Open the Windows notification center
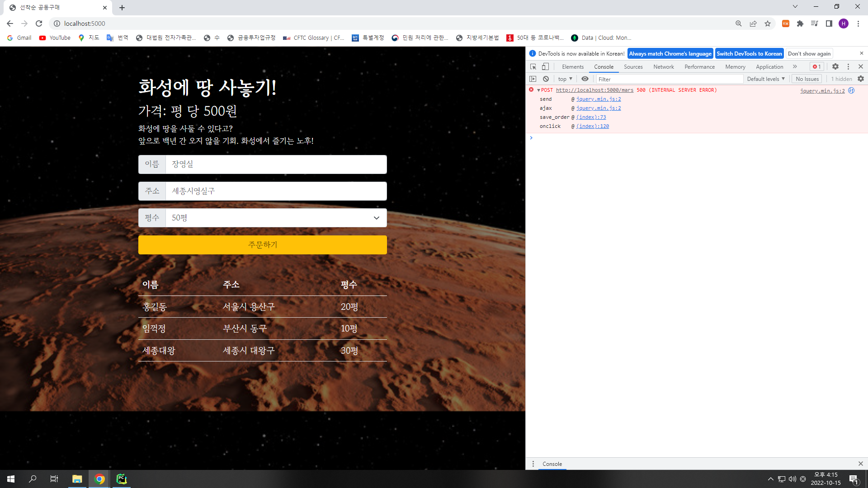 [854, 479]
